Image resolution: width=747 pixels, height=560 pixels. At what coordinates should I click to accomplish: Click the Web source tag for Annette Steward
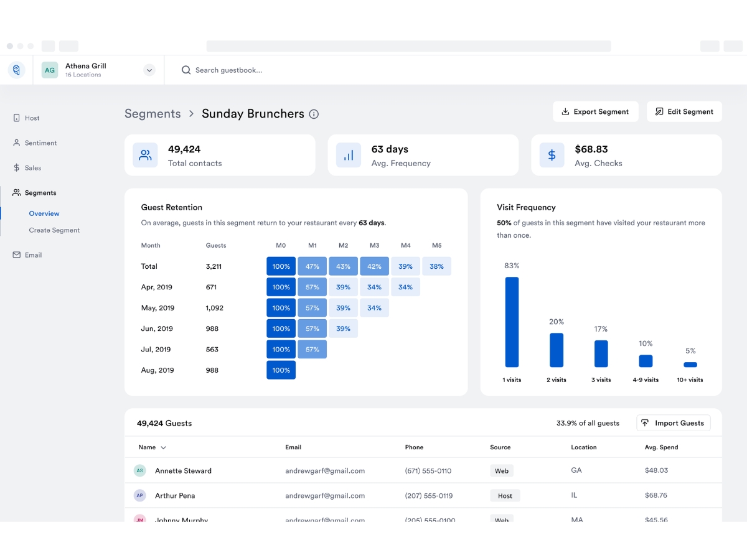tap(502, 471)
